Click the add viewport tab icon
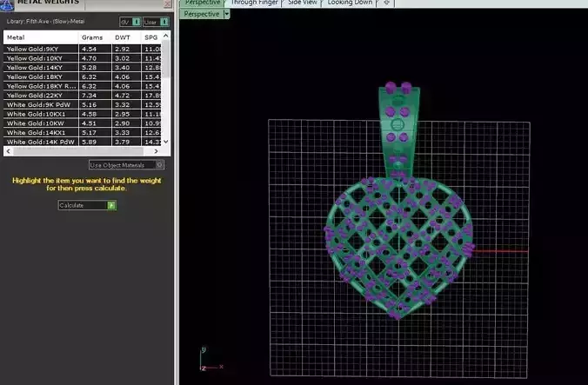Image resolution: width=588 pixels, height=385 pixels. point(386,3)
